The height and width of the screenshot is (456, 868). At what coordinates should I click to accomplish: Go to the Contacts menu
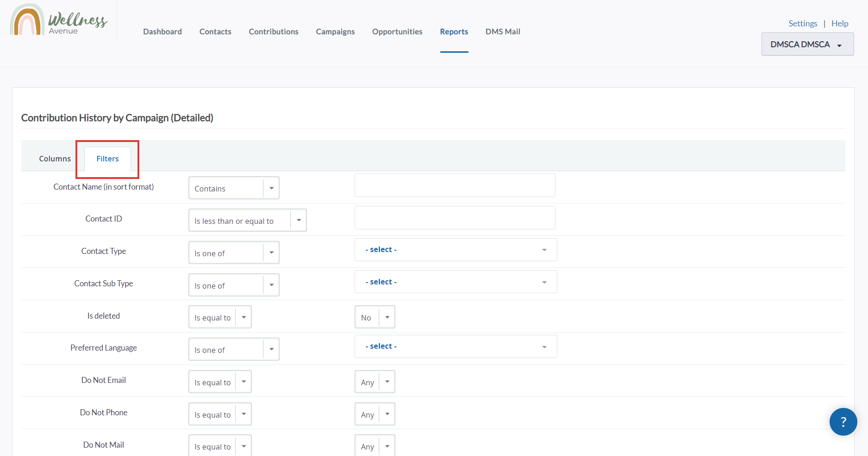(215, 31)
